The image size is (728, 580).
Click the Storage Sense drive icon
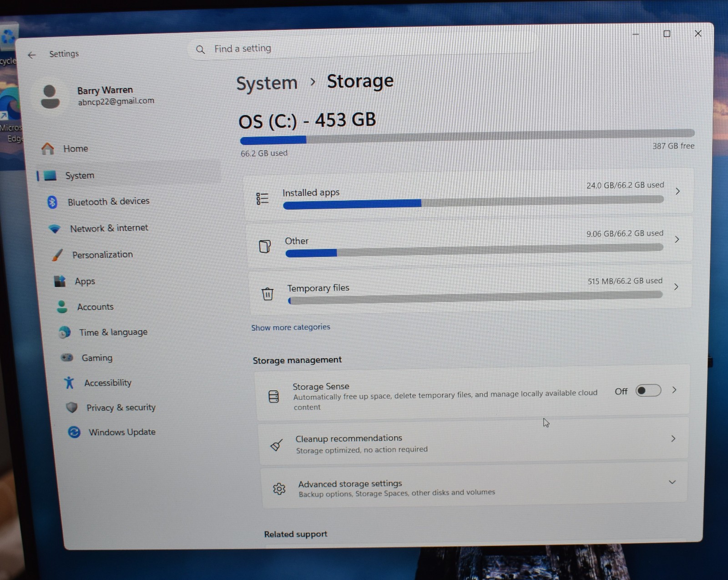(274, 397)
